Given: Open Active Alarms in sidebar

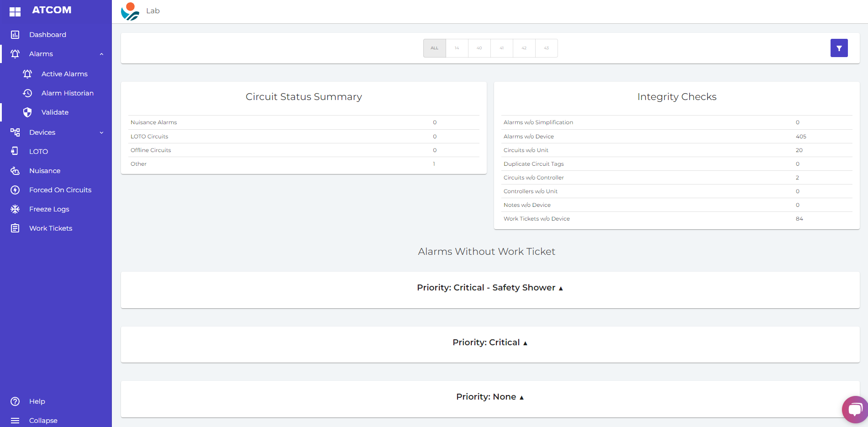Looking at the screenshot, I should (64, 74).
